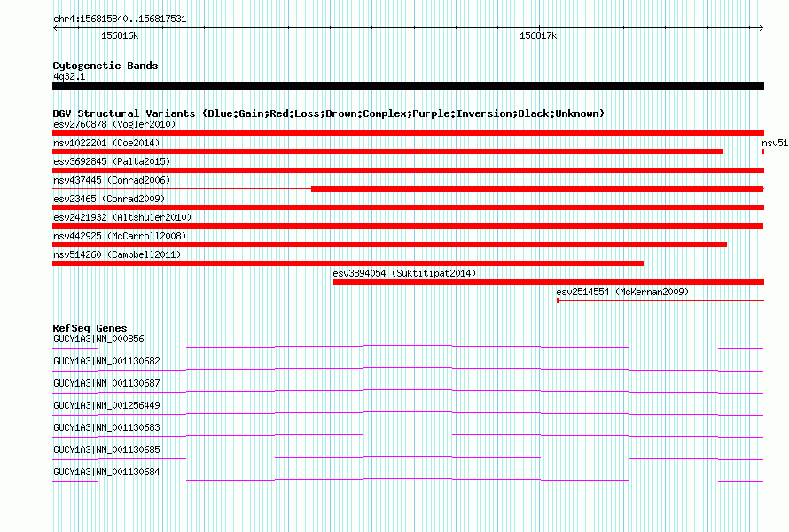Open variant esv2760878 (Vogler2010) label
The image size is (789, 532).
point(114,124)
